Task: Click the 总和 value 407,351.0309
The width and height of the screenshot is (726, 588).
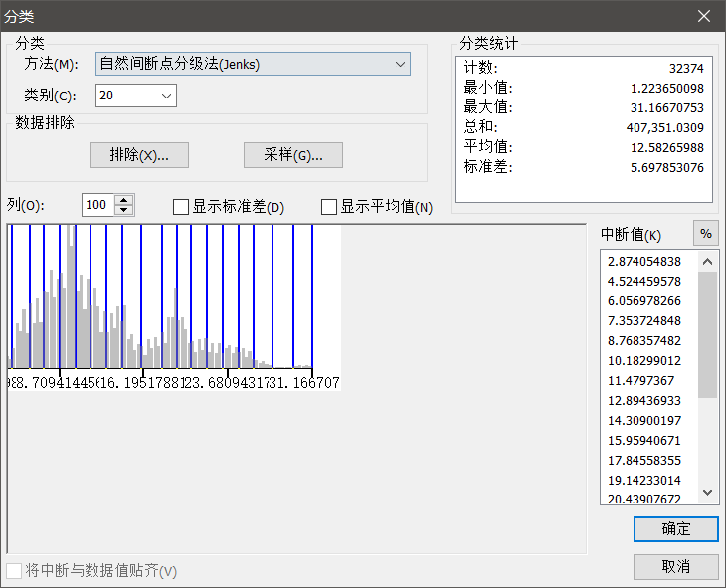Action: pyautogui.click(x=665, y=128)
